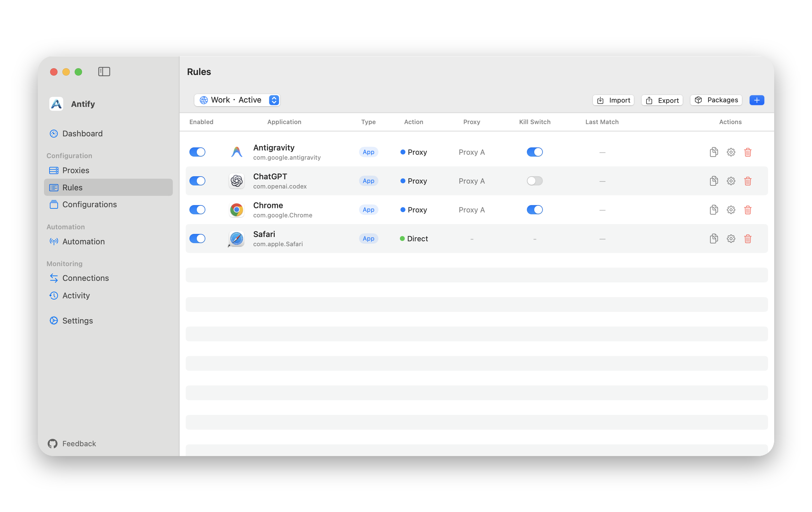The height and width of the screenshot is (512, 812).
Task: Disable the ChatGPT rule enabled switch
Action: click(x=197, y=181)
